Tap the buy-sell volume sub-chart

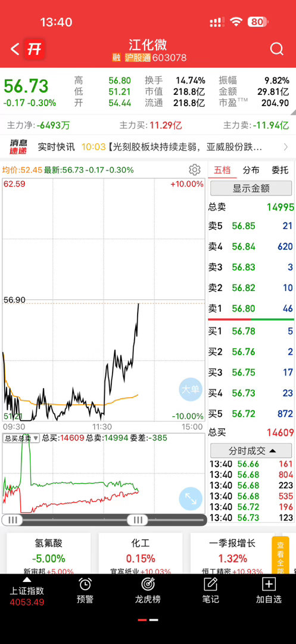coord(103,473)
